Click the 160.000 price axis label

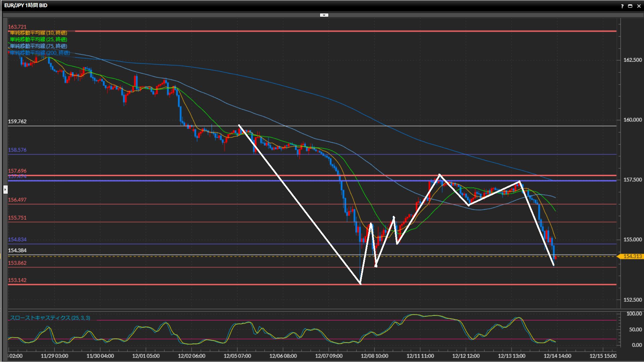click(632, 120)
